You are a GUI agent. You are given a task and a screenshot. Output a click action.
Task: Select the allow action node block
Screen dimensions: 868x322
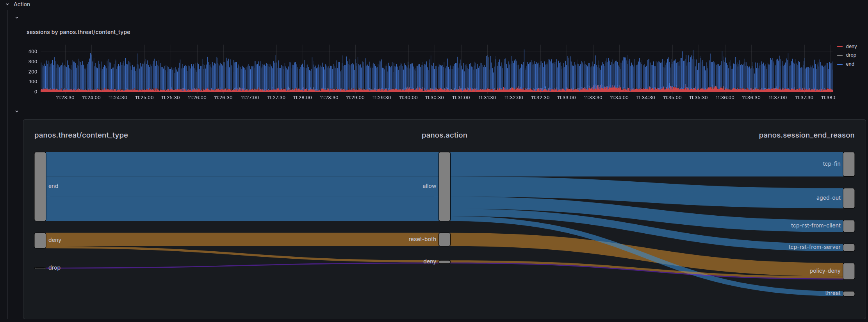(x=444, y=186)
